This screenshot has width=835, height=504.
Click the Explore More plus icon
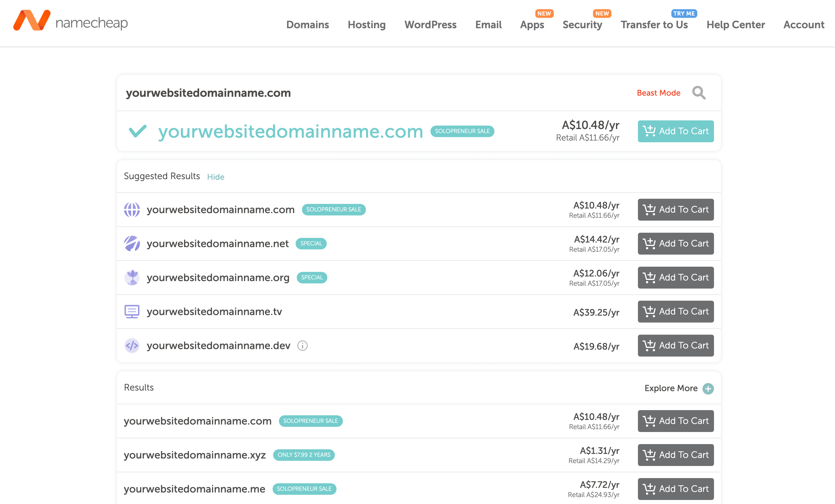point(708,389)
